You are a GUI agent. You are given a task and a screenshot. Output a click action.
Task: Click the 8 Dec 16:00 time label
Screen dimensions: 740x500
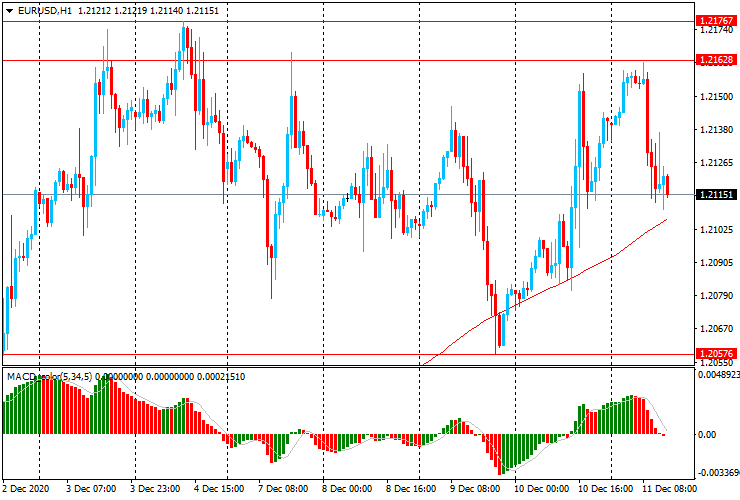[411, 488]
